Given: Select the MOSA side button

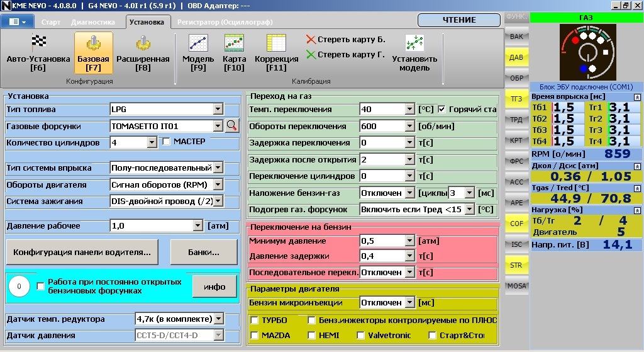Looking at the screenshot, I should tap(516, 286).
